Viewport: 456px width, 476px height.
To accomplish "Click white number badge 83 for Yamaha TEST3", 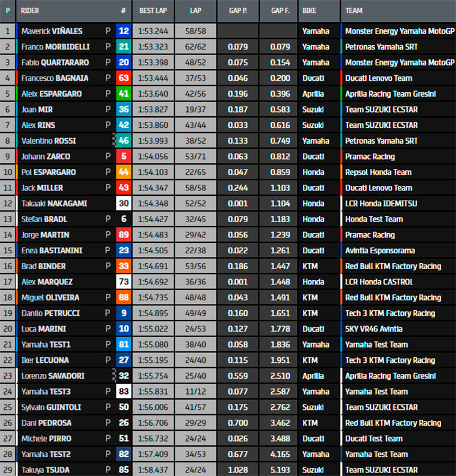I will point(124,392).
